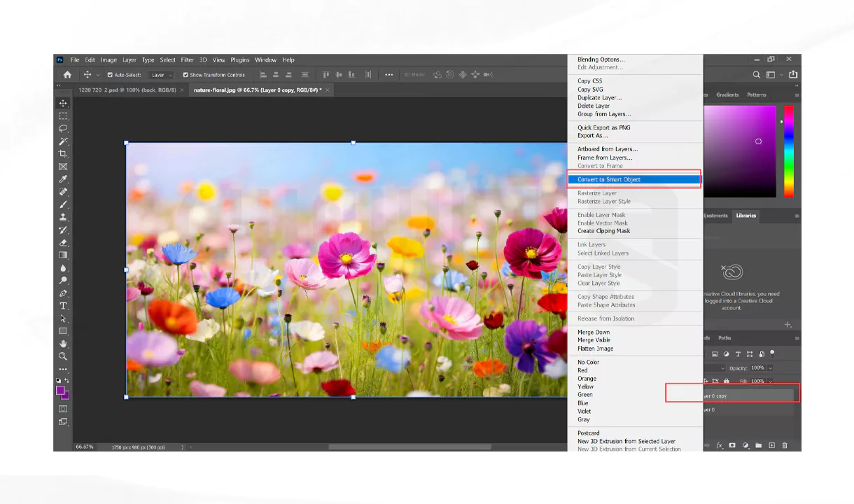This screenshot has height=504, width=854.
Task: Open the Libraries panel options menu
Action: tap(797, 216)
